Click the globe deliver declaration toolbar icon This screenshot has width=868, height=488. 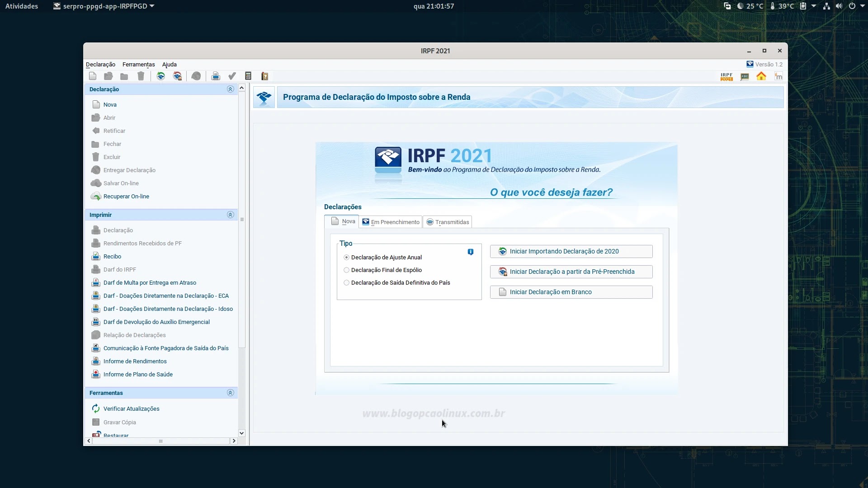(196, 76)
